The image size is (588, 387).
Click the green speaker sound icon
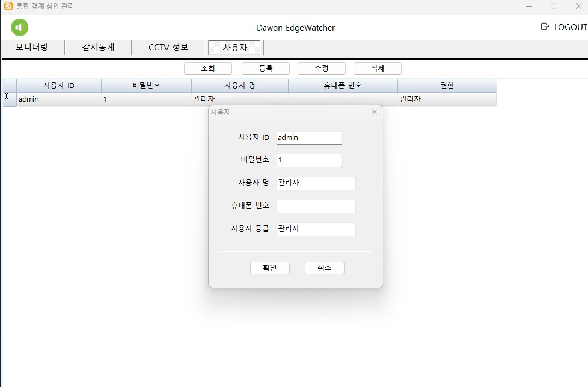20,27
